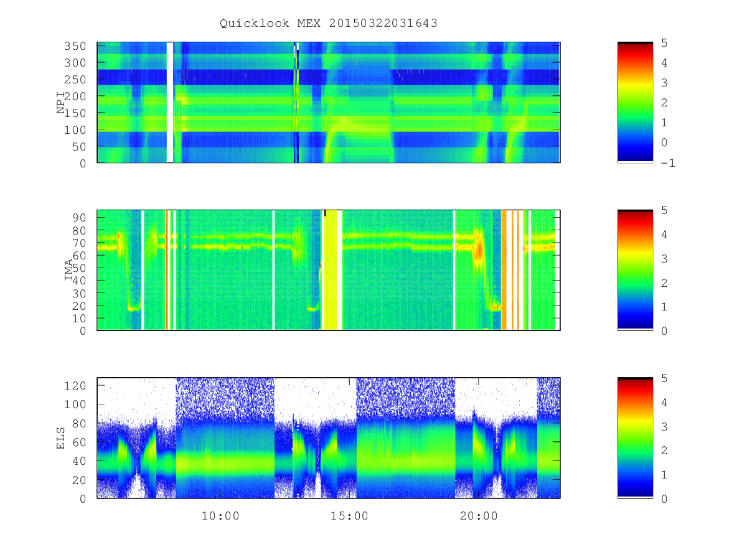This screenshot has width=747, height=560.
Task: Select the ELS axis label
Action: (61, 438)
